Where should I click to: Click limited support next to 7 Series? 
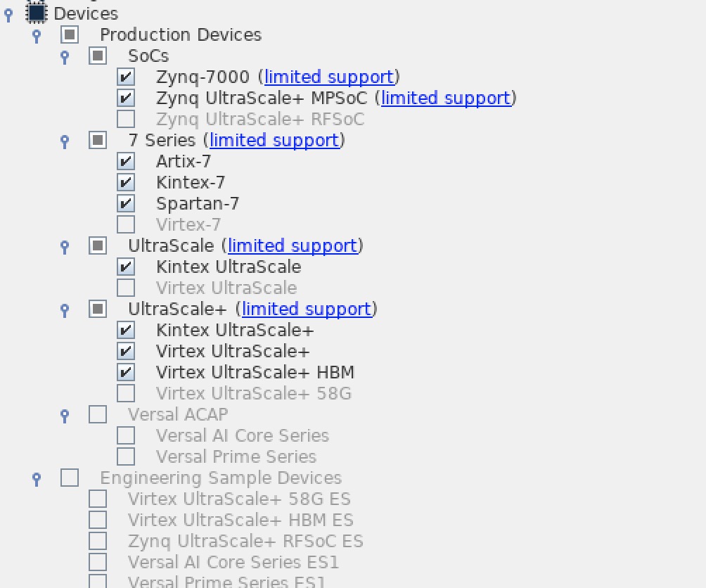click(274, 140)
